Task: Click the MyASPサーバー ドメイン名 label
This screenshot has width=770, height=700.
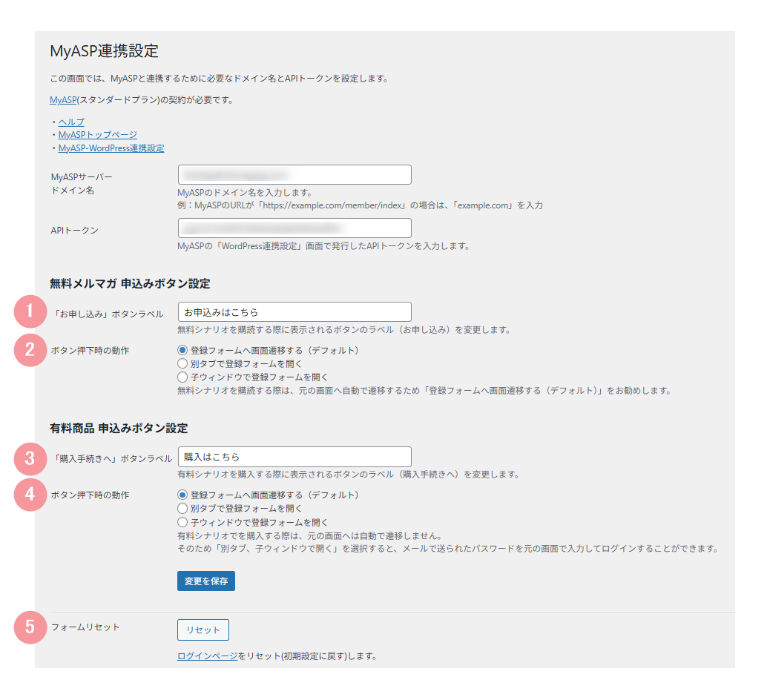Action: tap(82, 184)
